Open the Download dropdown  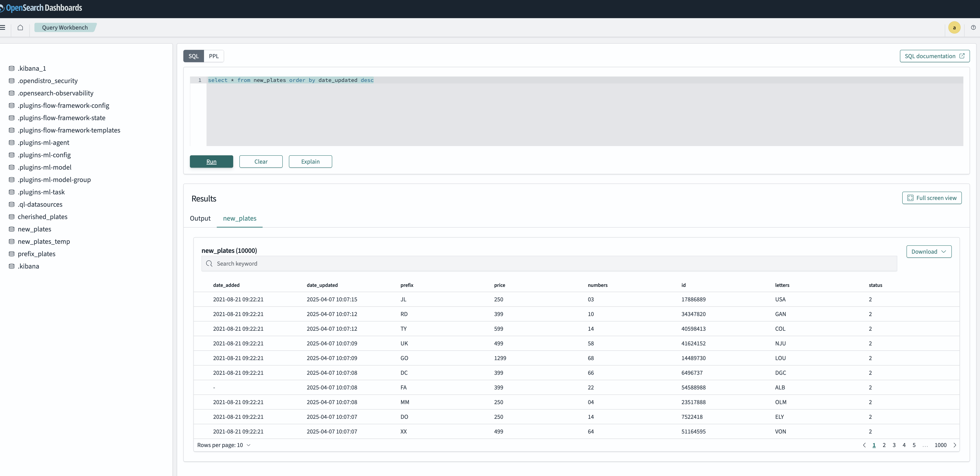[x=929, y=251]
